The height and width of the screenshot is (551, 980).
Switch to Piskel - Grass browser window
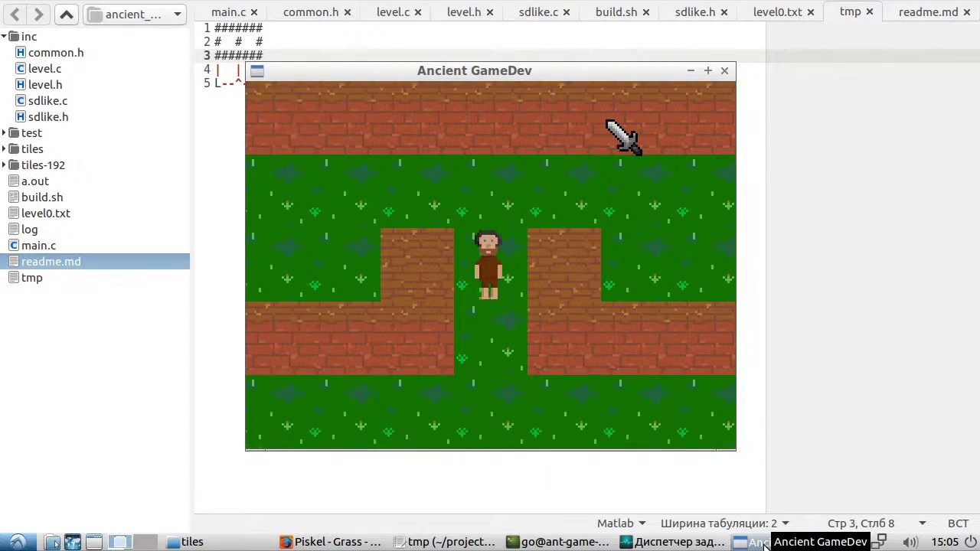[330, 542]
